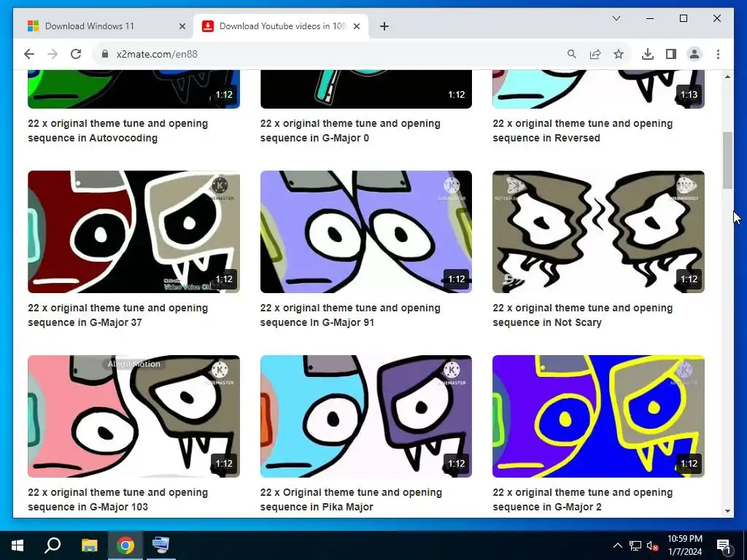Open the notification center icon

point(724,545)
